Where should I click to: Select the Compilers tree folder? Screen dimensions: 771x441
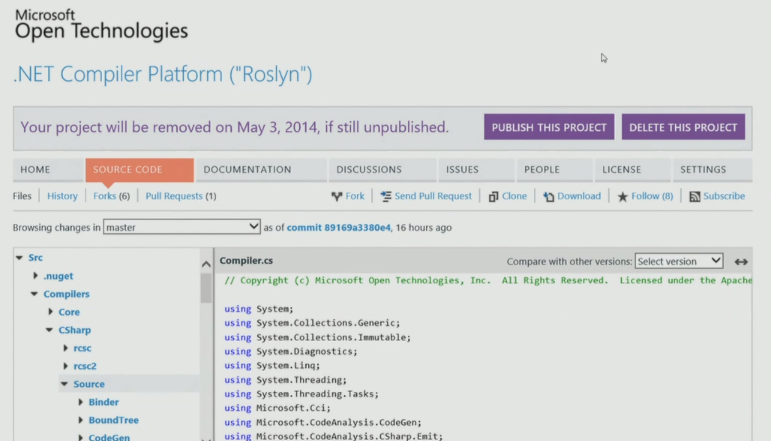[x=66, y=294]
